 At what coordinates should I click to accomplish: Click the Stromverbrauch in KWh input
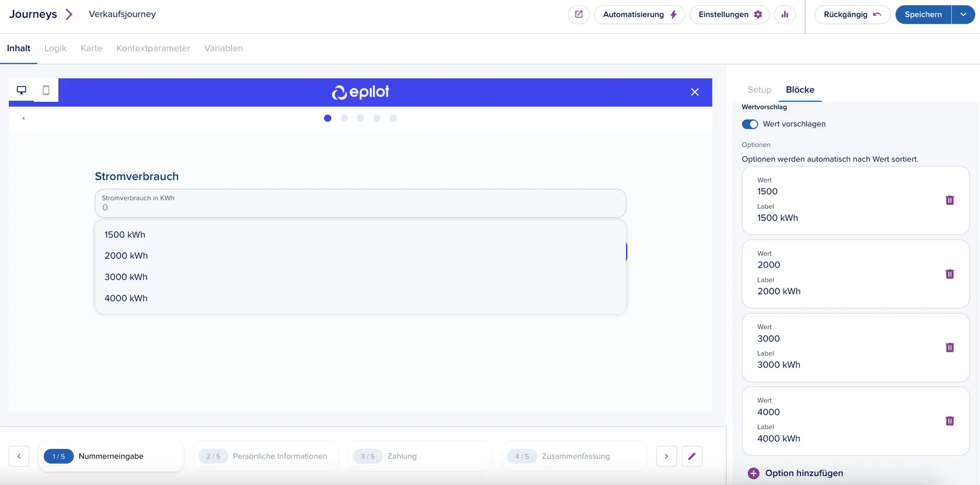[360, 203]
